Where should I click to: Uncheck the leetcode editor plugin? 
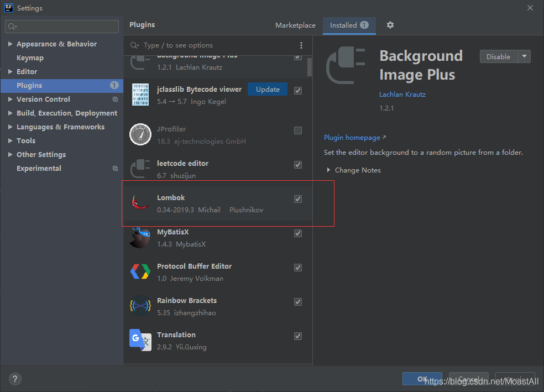point(297,164)
